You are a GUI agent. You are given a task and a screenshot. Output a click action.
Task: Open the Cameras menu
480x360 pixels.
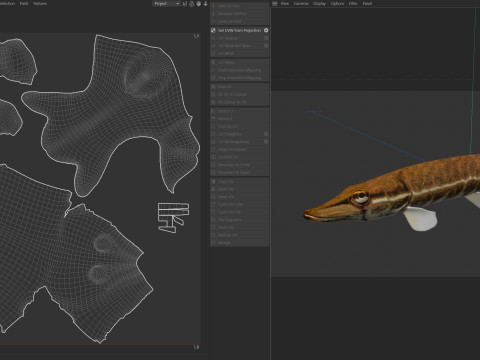point(301,4)
